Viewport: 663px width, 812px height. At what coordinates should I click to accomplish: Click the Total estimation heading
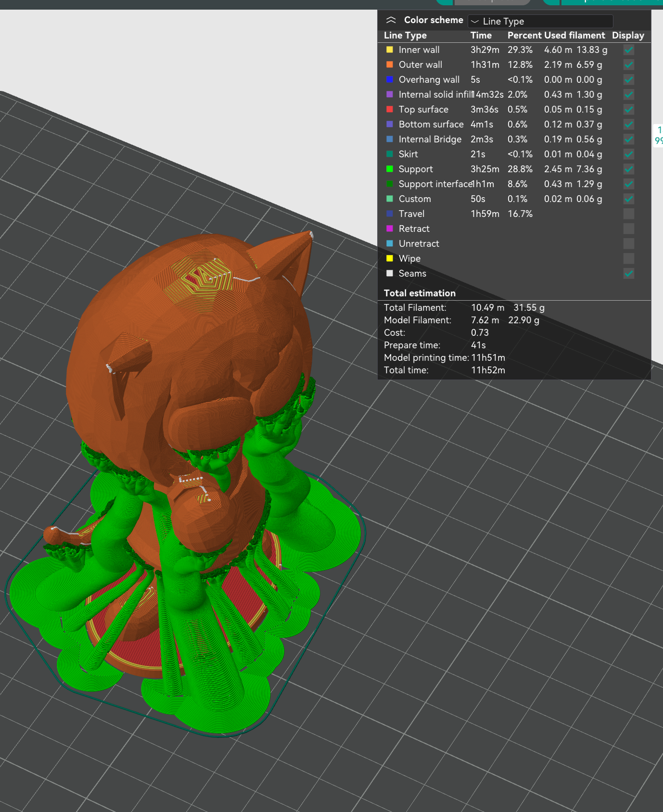(x=420, y=293)
